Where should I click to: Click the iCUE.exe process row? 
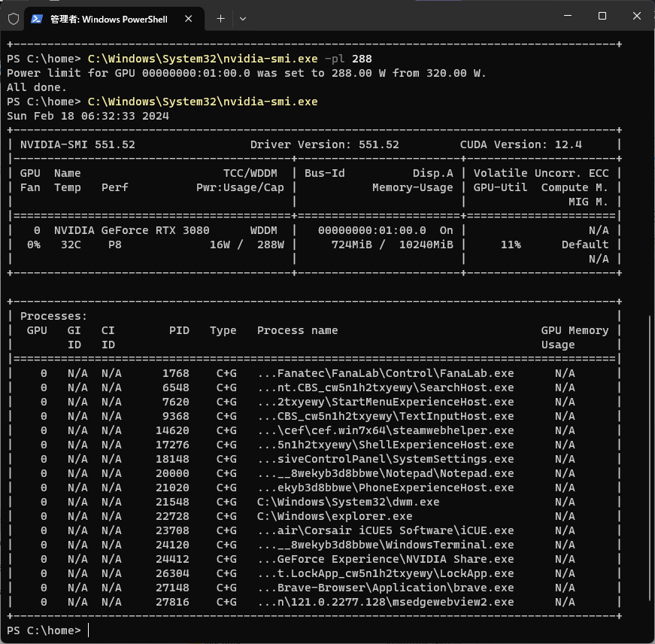click(x=314, y=530)
